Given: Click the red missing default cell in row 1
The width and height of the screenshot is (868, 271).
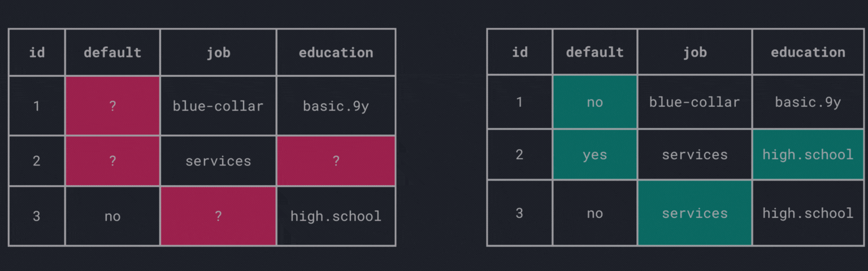Looking at the screenshot, I should (112, 106).
